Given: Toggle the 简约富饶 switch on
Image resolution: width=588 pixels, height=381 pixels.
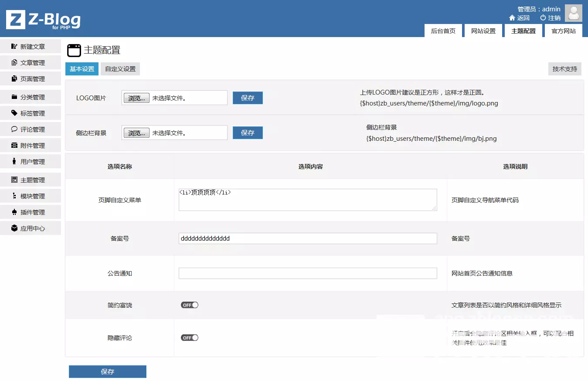Looking at the screenshot, I should pyautogui.click(x=189, y=305).
